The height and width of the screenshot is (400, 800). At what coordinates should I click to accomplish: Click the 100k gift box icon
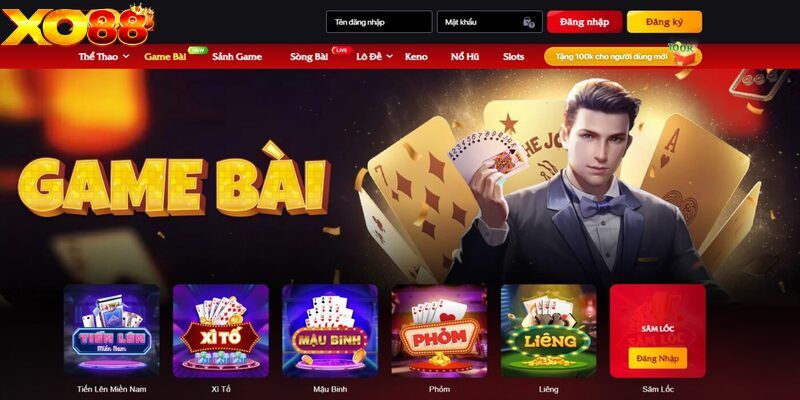click(684, 54)
